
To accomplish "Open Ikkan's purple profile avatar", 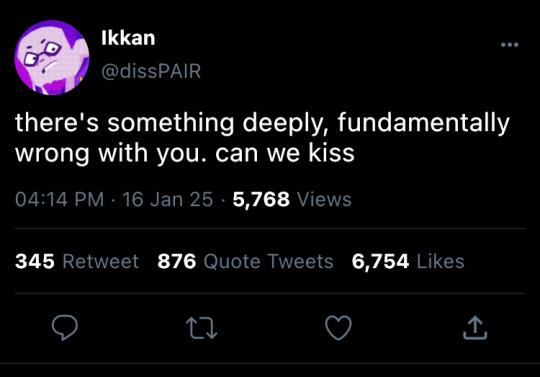I will point(52,57).
